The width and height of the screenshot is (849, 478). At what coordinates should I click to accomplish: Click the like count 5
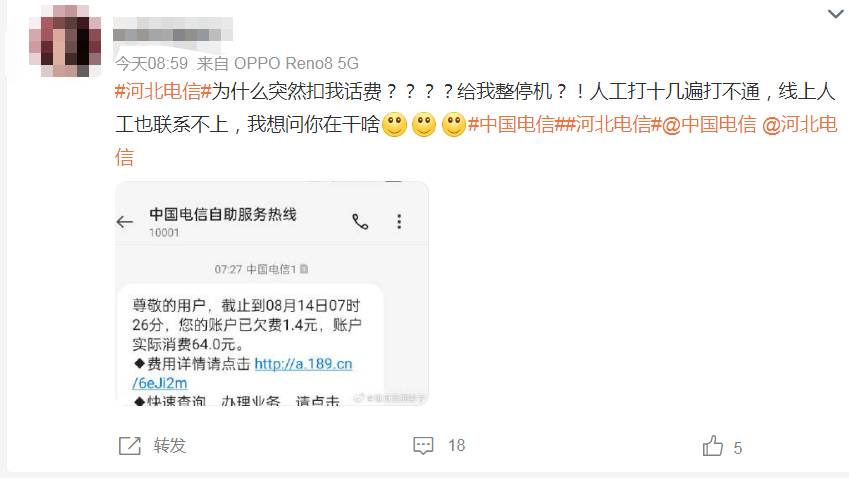tap(737, 448)
